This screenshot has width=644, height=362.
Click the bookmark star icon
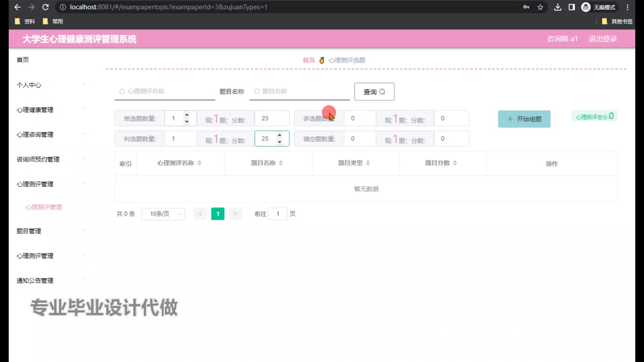point(540,7)
